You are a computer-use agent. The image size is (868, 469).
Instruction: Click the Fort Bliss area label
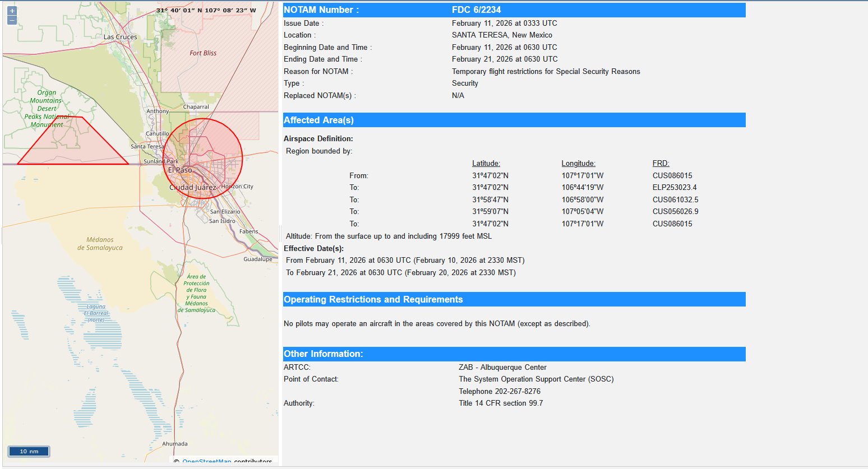203,53
